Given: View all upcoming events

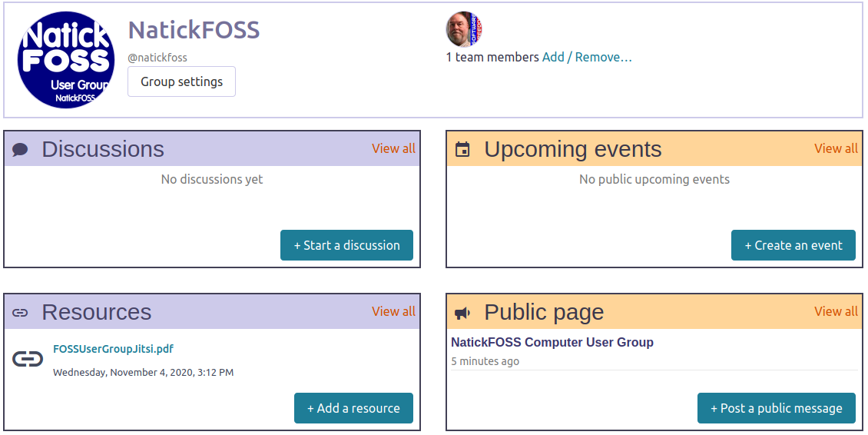Looking at the screenshot, I should (836, 148).
